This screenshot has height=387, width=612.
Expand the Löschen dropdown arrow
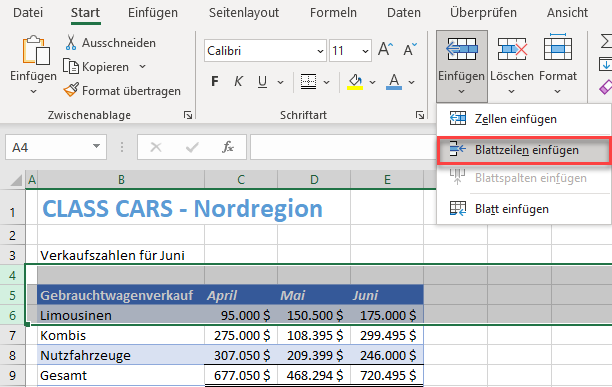pyautogui.click(x=511, y=92)
